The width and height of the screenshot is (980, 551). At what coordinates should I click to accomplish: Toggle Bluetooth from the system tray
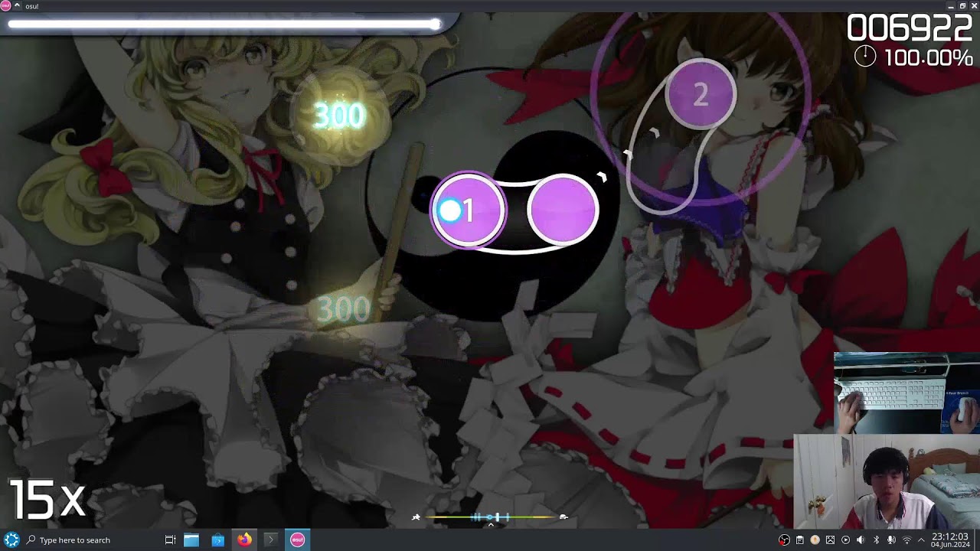(876, 540)
